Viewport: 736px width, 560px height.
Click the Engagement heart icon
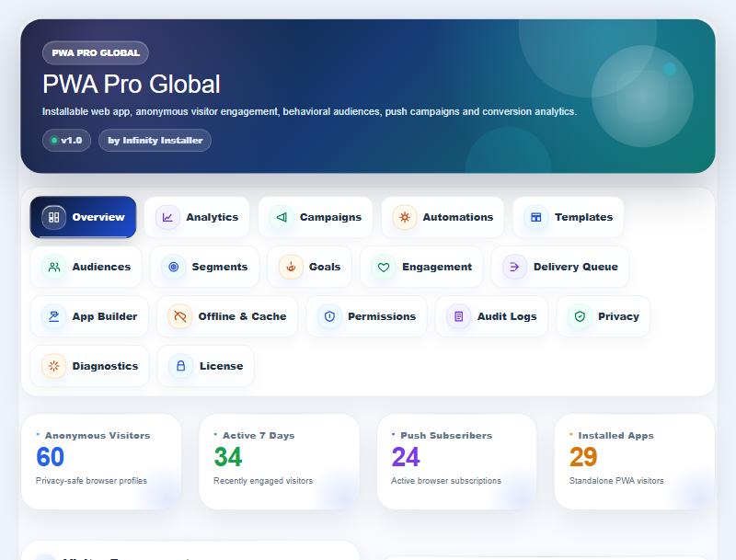tap(384, 267)
